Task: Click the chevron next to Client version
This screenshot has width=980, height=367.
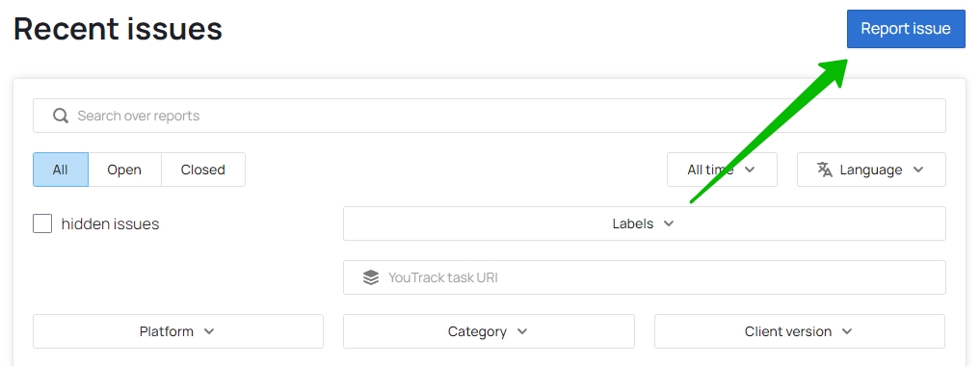Action: (x=847, y=331)
